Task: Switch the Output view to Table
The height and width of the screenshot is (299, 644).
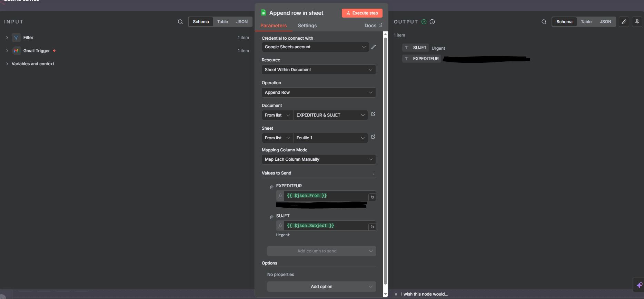Action: click(586, 22)
